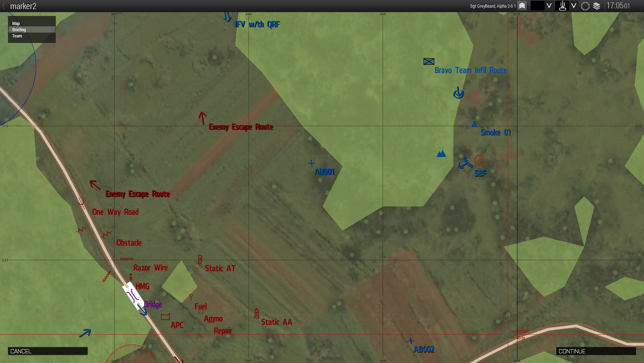This screenshot has width=644, height=363.
Task: Click the purple Bridge label
Action: (x=153, y=304)
